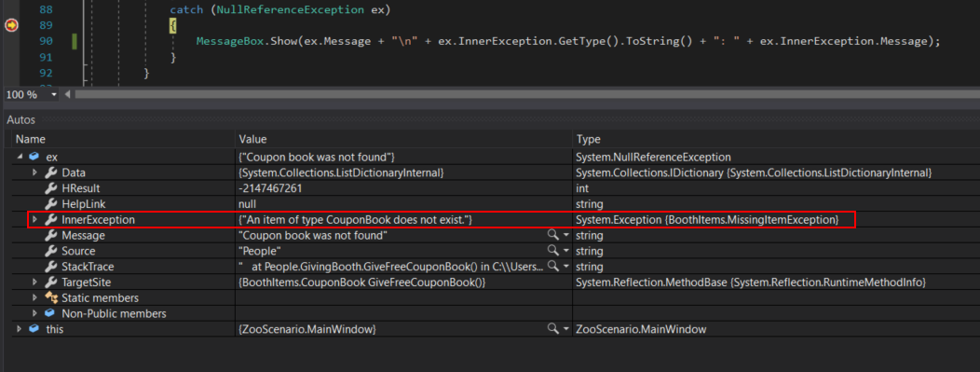This screenshot has height=372, width=980.
Task: Select the StackTrace value starting with at People.GivingBooth
Action: [x=391, y=267]
